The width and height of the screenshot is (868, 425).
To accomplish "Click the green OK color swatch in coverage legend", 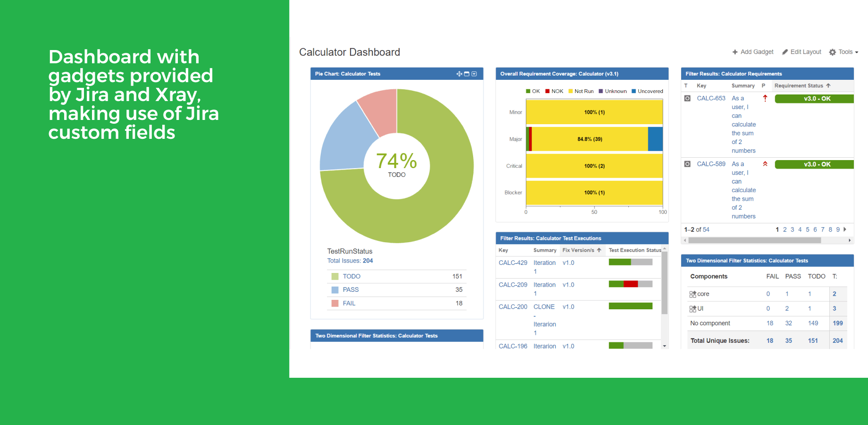I will (528, 91).
